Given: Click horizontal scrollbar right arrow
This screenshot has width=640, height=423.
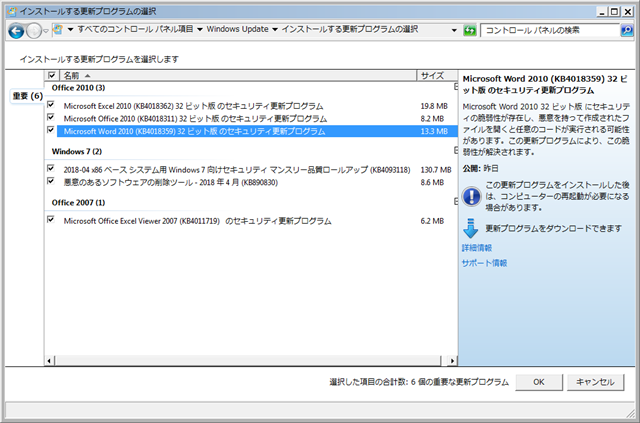Looking at the screenshot, I should coord(452,361).
